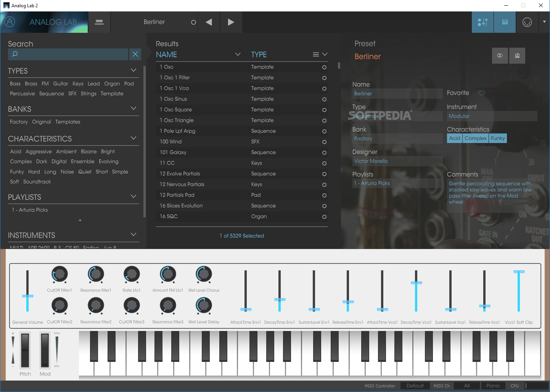Screen dimensions: 550x392
Task: Click the Acid characteristic tag
Action: pyautogui.click(x=455, y=138)
